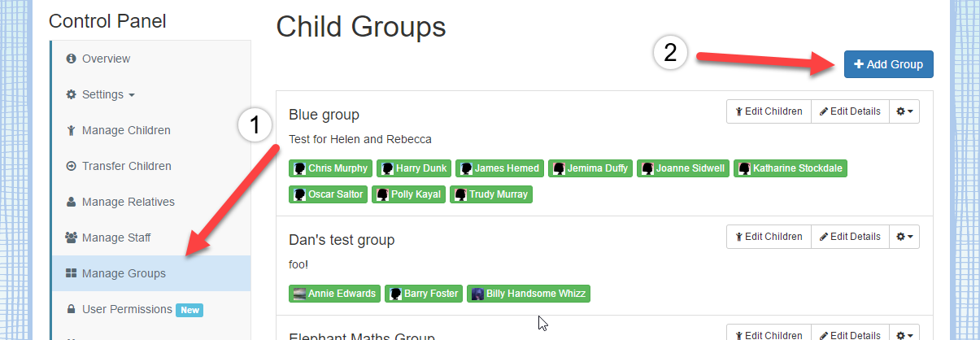Open Transfer Children section
The width and height of the screenshot is (980, 340).
pyautogui.click(x=151, y=166)
